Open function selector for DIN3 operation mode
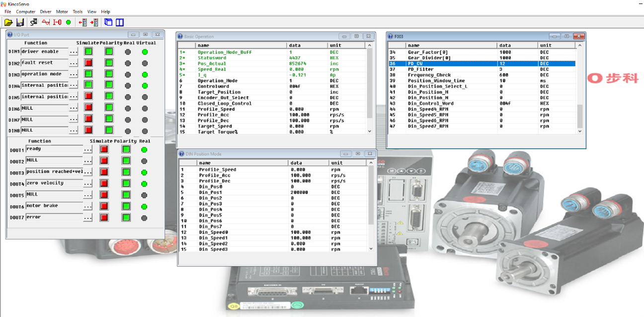This screenshot has height=317, width=644. 74,74
